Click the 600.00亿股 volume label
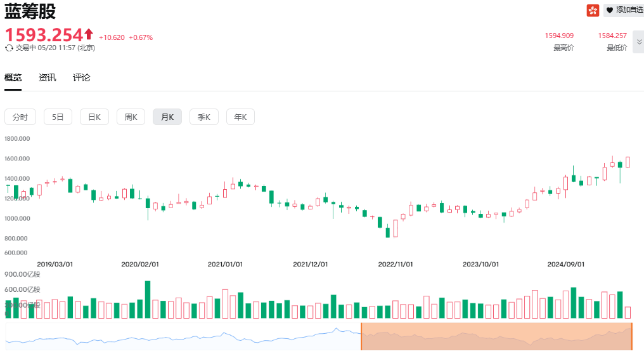This screenshot has height=356, width=644. pyautogui.click(x=23, y=289)
